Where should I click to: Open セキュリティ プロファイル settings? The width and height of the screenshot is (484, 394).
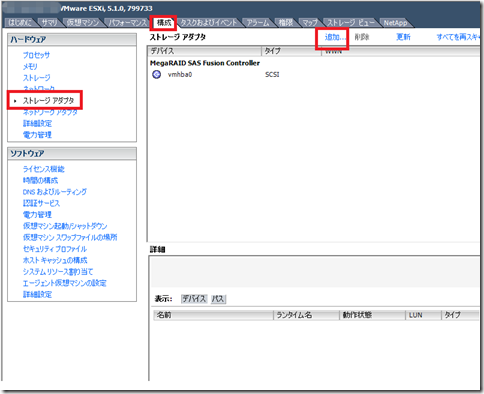point(55,249)
